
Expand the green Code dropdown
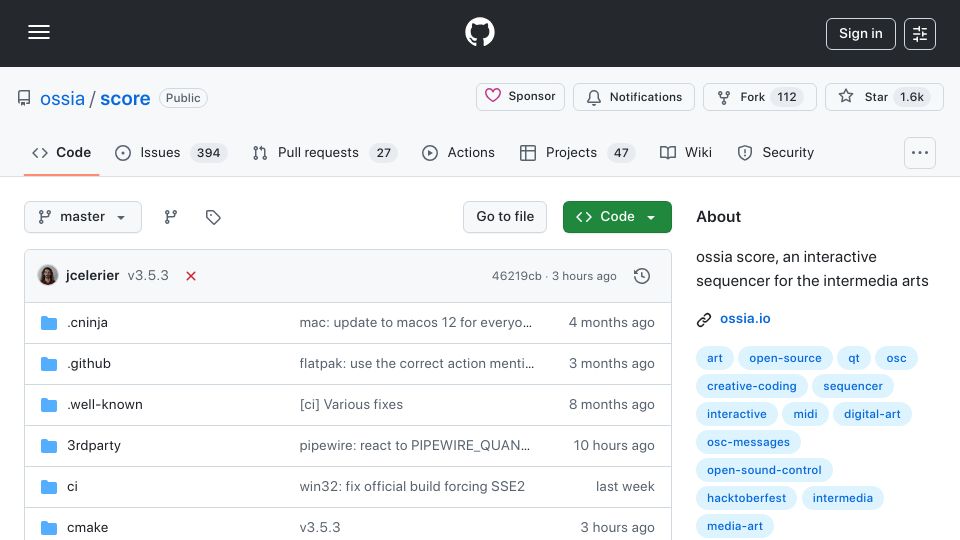[x=617, y=217]
